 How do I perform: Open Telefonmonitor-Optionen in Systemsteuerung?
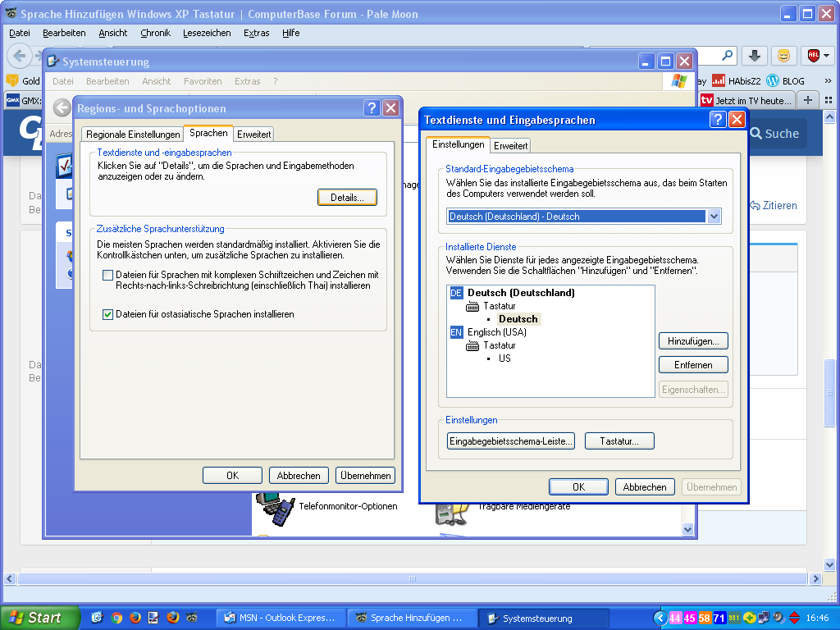(328, 506)
